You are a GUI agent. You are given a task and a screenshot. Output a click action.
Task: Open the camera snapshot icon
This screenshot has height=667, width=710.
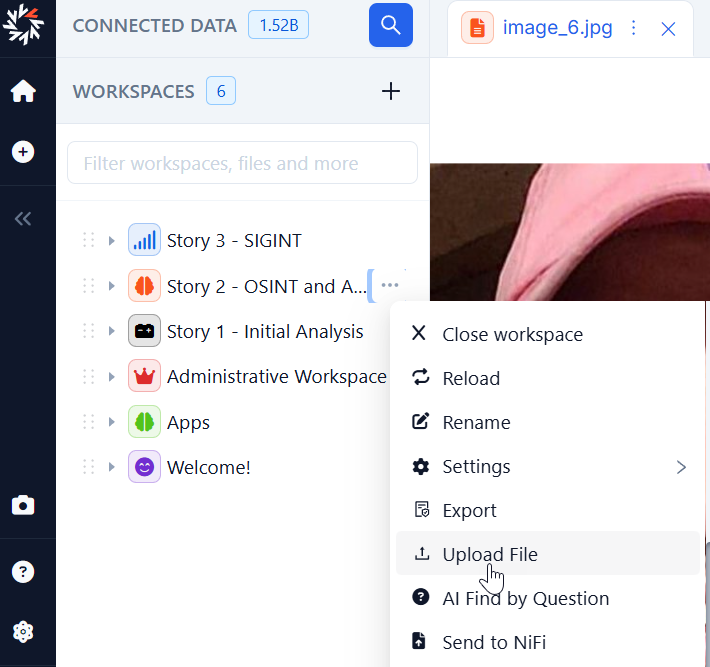click(x=23, y=505)
